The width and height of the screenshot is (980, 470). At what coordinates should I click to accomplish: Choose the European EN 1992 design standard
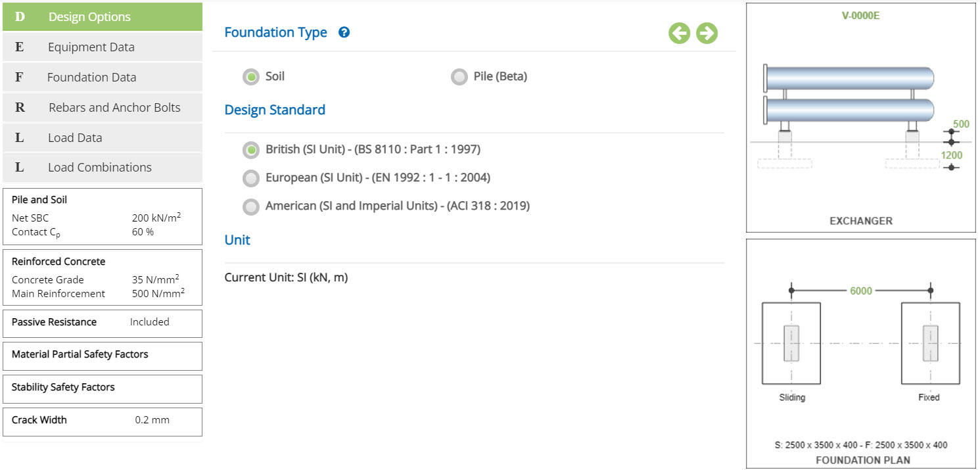pos(251,178)
